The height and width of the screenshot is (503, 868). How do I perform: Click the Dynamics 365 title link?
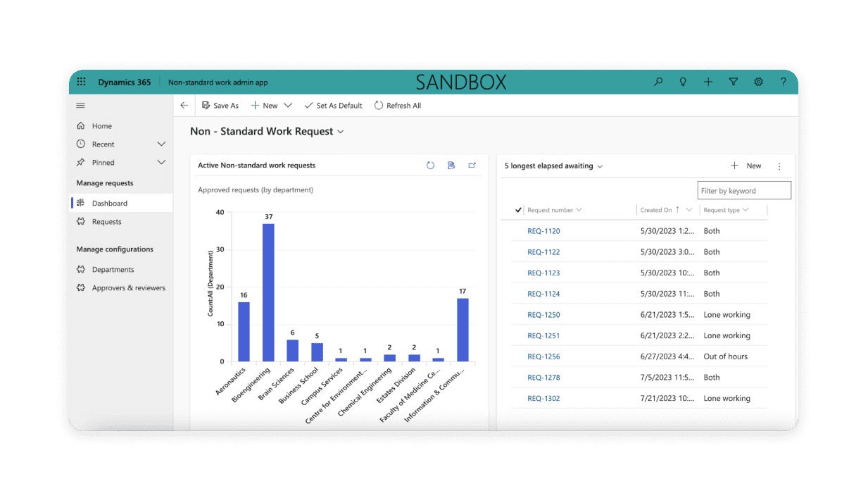[x=125, y=82]
